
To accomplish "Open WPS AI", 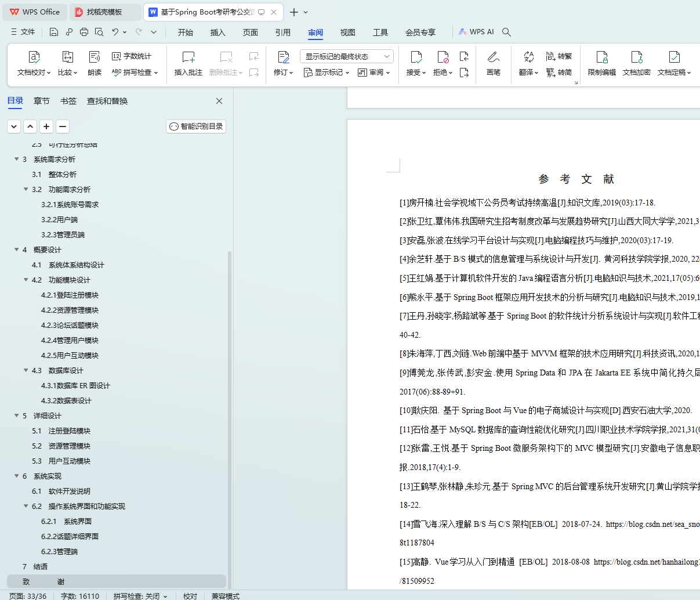I will tap(476, 32).
